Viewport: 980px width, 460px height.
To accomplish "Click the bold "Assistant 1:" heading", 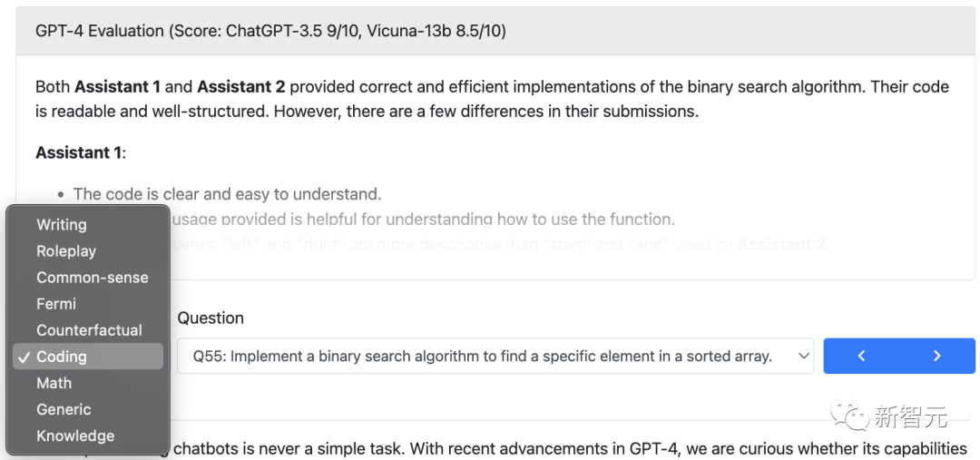I will 81,152.
